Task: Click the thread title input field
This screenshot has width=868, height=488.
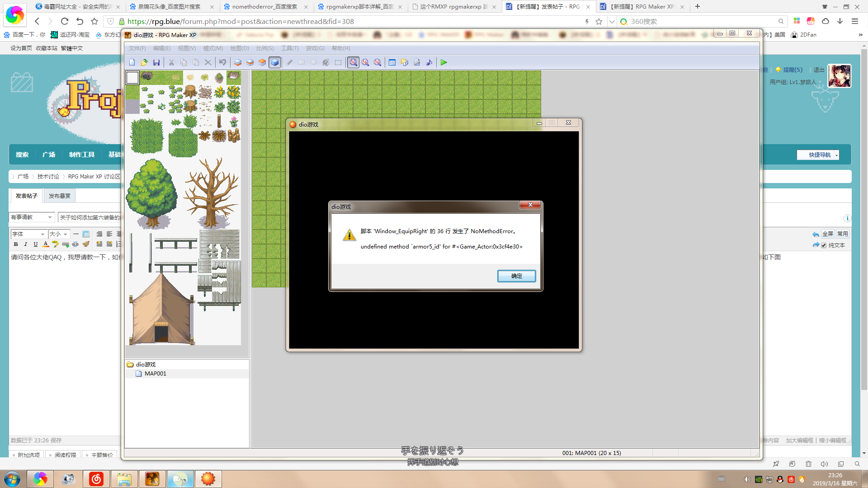Action: tap(90, 217)
